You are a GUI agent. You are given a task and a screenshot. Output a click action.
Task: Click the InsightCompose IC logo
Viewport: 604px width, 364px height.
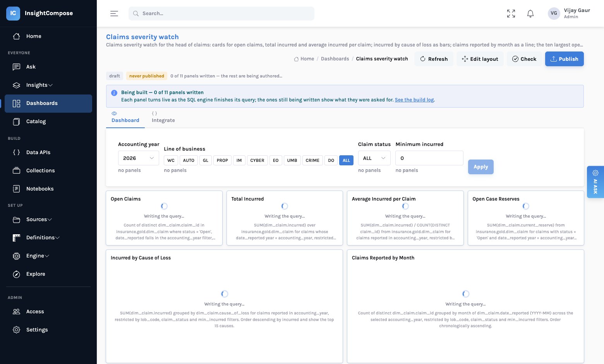(13, 13)
